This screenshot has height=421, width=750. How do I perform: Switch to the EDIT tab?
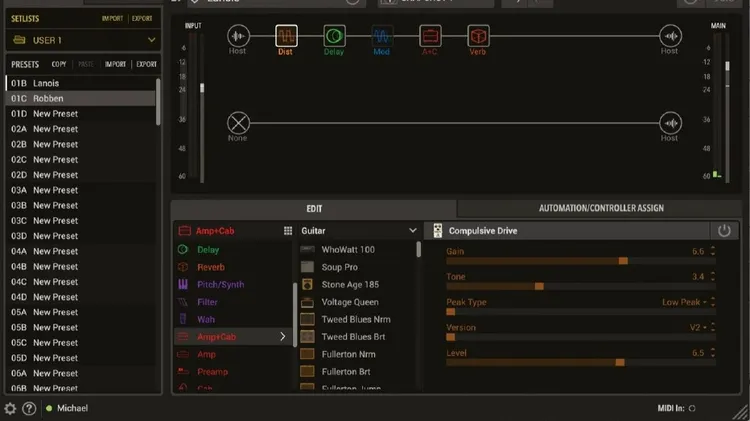[314, 208]
